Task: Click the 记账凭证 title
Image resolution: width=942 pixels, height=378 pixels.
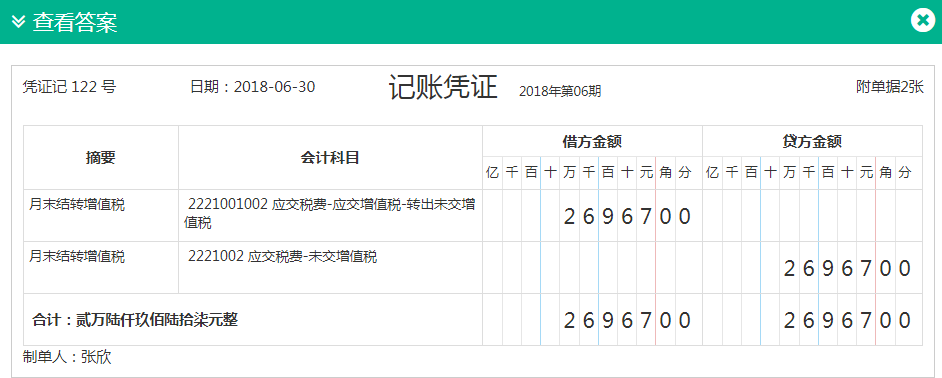Action: click(x=443, y=87)
